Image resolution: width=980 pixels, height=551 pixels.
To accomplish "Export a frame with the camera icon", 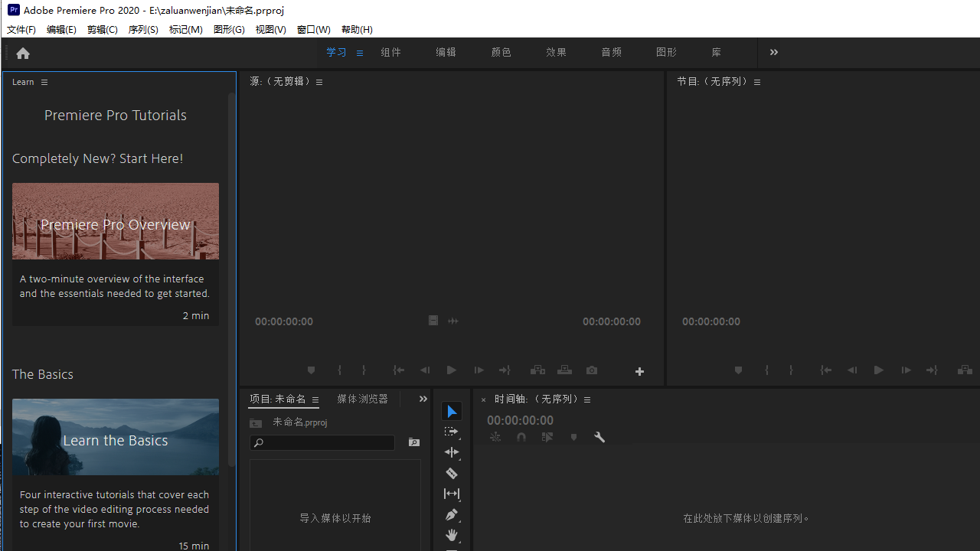I will point(591,370).
